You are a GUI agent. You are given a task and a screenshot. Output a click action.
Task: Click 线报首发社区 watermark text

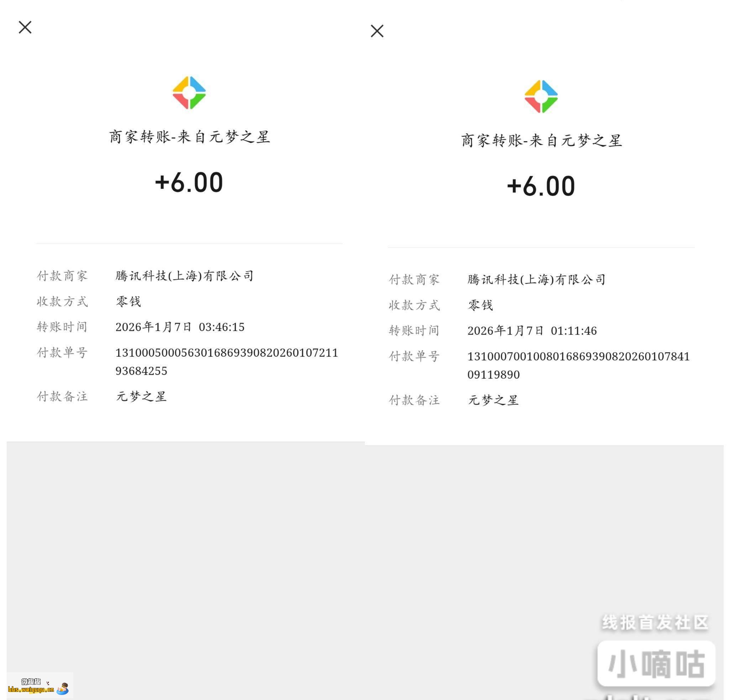pyautogui.click(x=655, y=623)
